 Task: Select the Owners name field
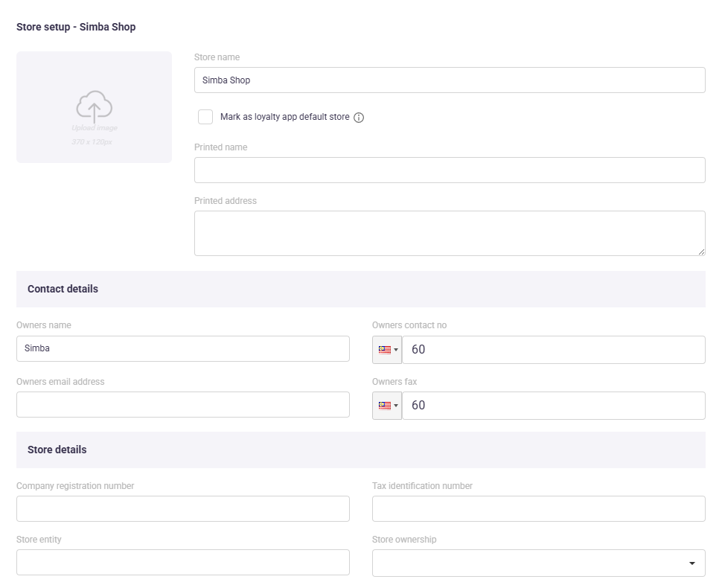tap(182, 348)
